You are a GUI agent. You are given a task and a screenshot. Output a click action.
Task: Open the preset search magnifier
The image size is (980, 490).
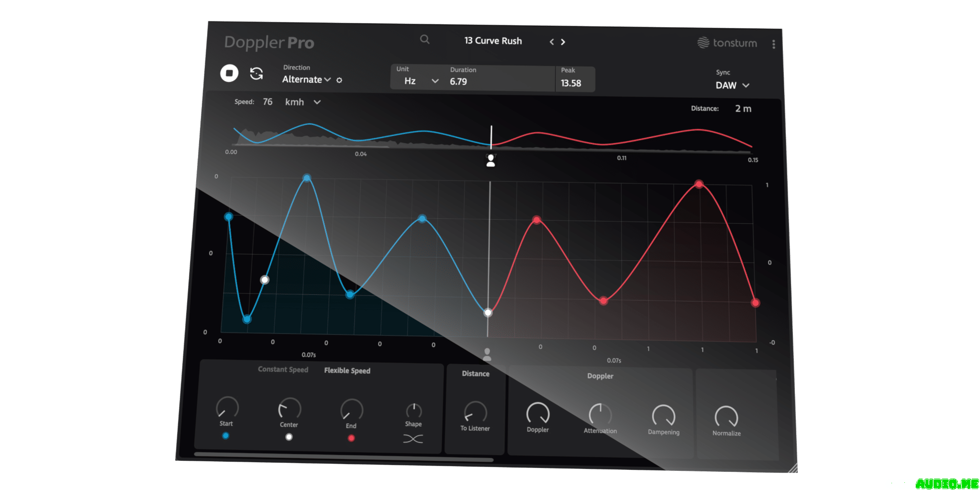[424, 39]
